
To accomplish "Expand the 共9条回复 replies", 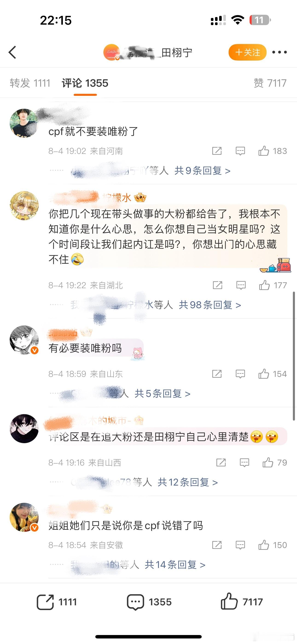I will pyautogui.click(x=202, y=171).
